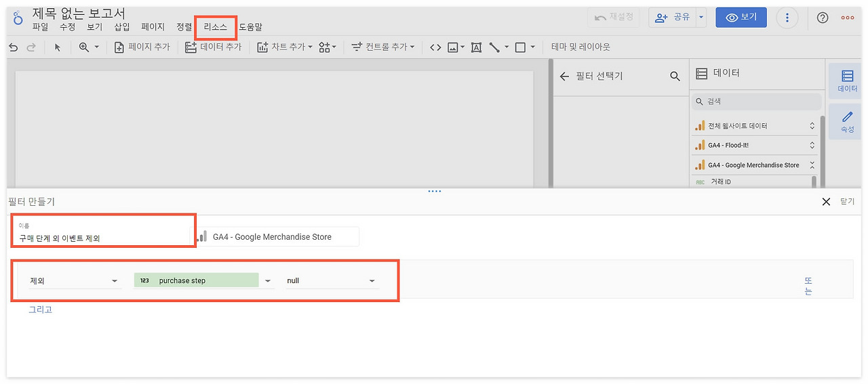Open the line tool dropdown arrow
868x384 pixels.
pos(507,47)
